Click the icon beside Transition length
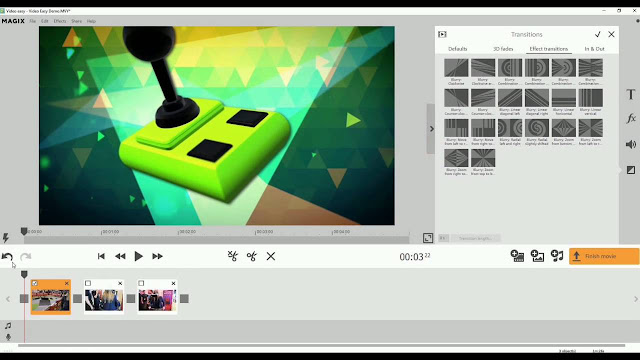This screenshot has width=640, height=360. coord(443,238)
